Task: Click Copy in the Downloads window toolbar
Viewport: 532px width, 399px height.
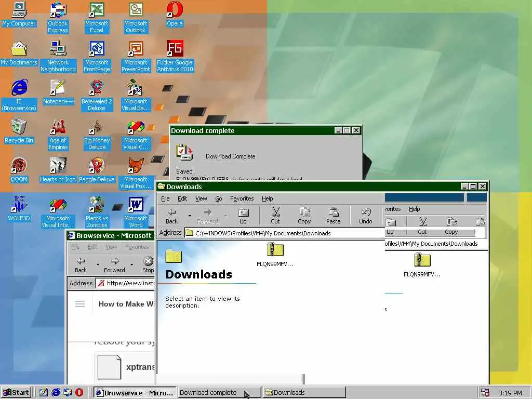Action: (x=304, y=216)
